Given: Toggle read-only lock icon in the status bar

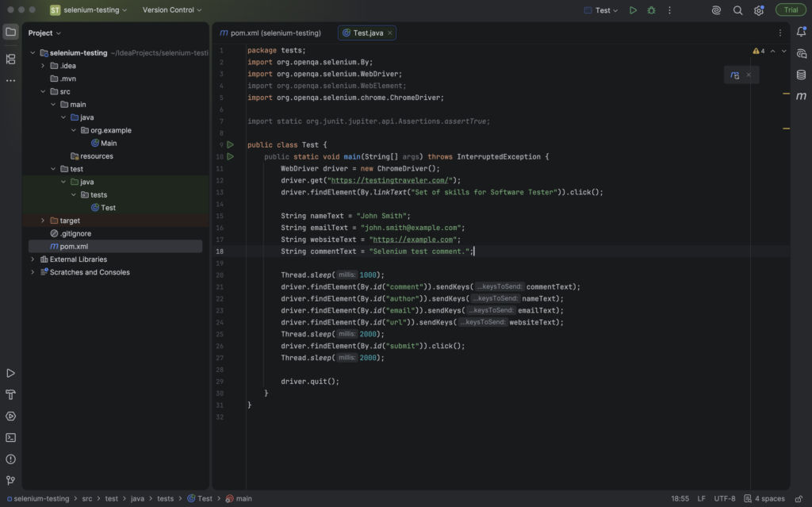Looking at the screenshot, I should point(799,499).
